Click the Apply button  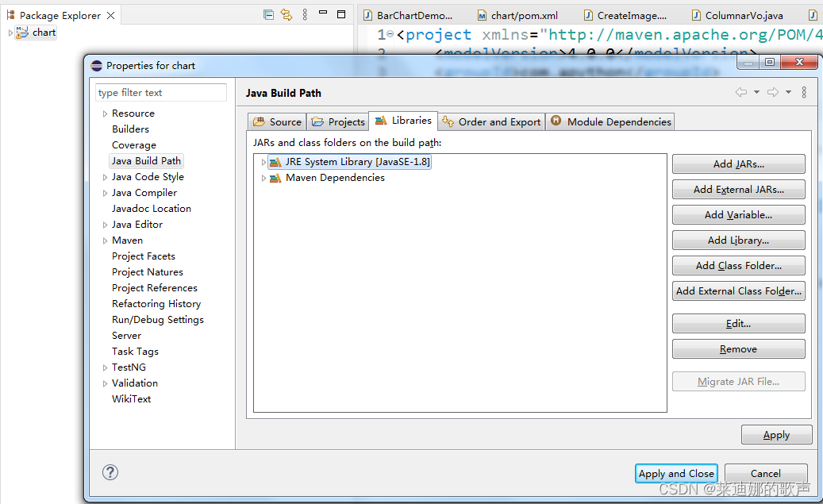tap(776, 435)
